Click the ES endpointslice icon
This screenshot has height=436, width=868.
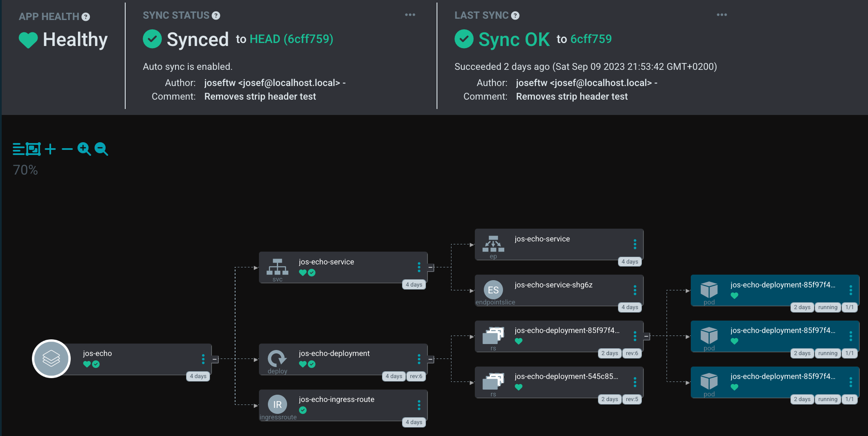(493, 290)
